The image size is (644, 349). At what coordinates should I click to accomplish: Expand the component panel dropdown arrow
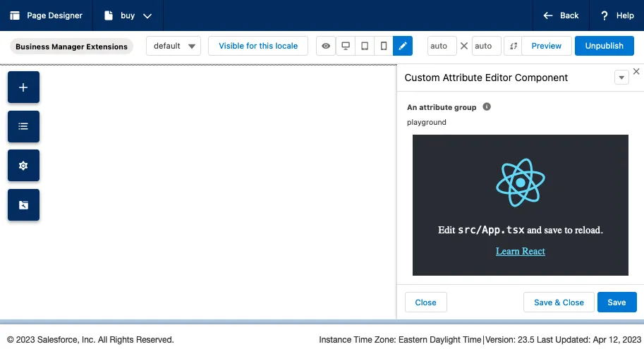coord(621,78)
